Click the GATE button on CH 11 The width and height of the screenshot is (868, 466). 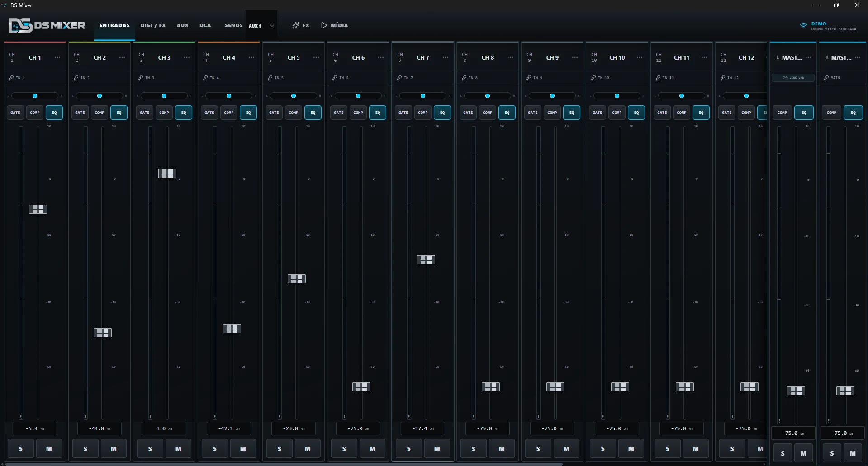[x=662, y=113]
